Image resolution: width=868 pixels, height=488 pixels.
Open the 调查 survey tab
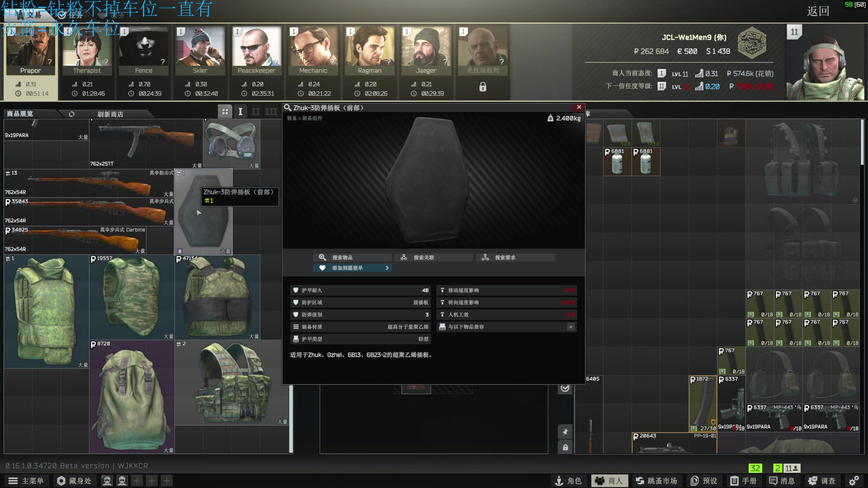(x=822, y=481)
